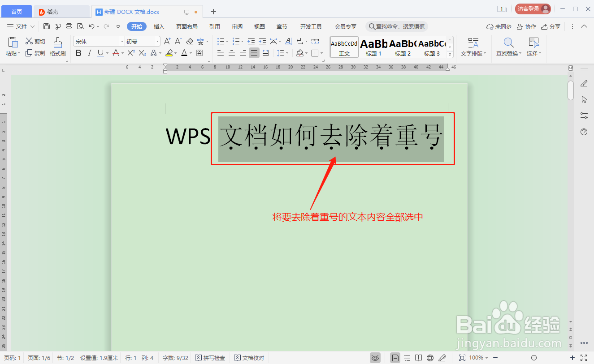Screen dimensions: 594x364
Task: Open the font name dropdown (宋体)
Action: (121, 41)
